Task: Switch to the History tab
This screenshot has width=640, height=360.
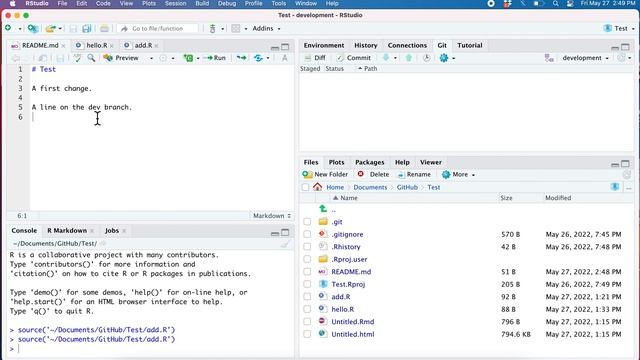Action: point(366,45)
